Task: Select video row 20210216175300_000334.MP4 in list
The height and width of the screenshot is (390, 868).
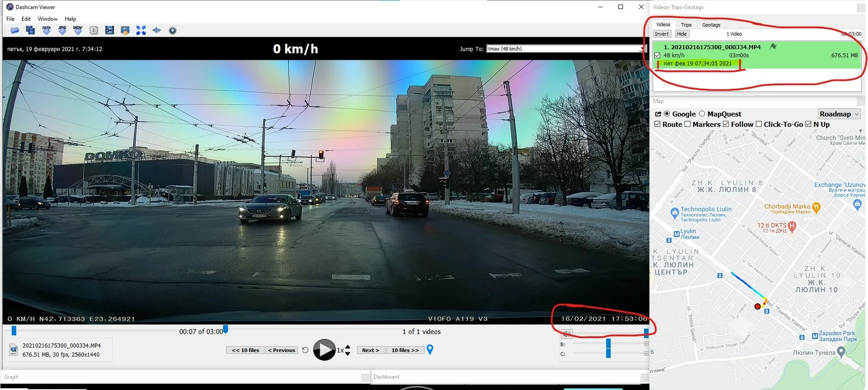Action: [x=757, y=55]
